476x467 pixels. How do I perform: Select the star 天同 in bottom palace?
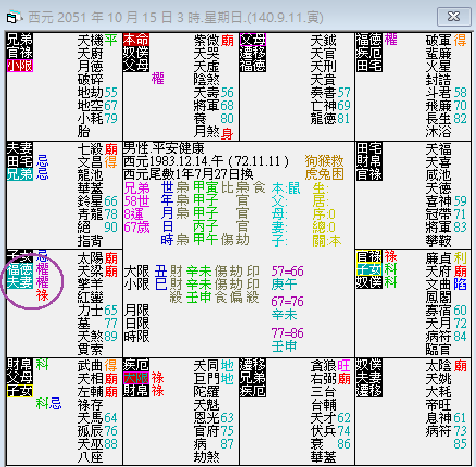(x=206, y=365)
